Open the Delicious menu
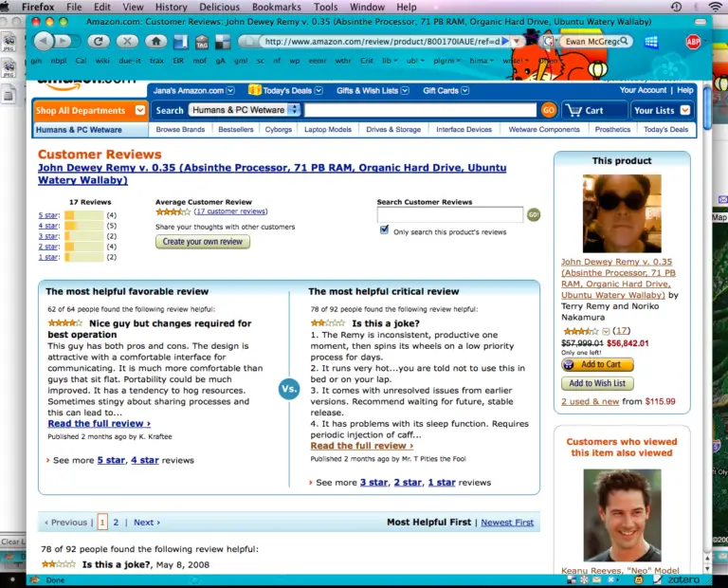This screenshot has height=588, width=728. pos(219,7)
